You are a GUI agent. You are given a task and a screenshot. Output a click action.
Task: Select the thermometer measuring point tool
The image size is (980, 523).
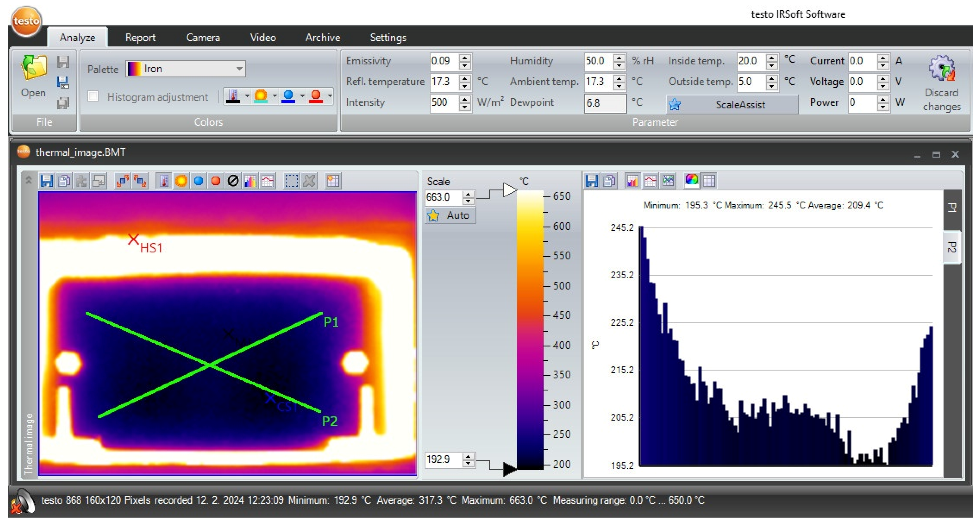(x=164, y=181)
